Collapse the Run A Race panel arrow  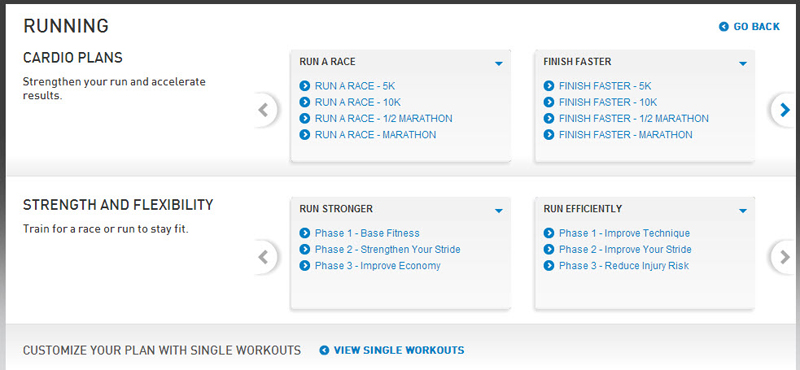(x=498, y=64)
